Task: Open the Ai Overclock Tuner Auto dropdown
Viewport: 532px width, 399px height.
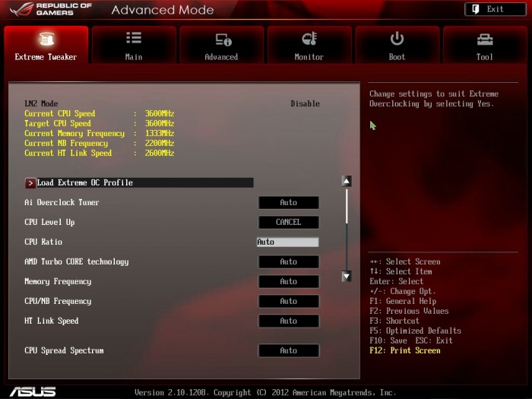Action: 288,203
